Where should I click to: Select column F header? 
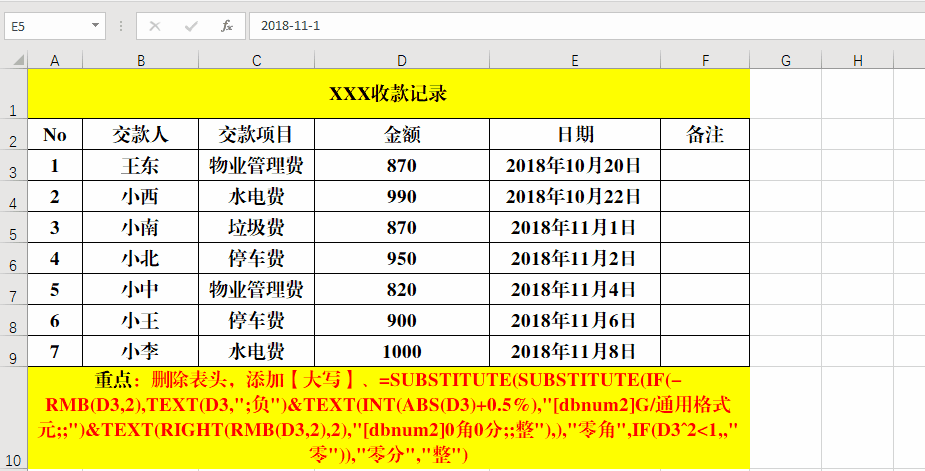point(705,60)
